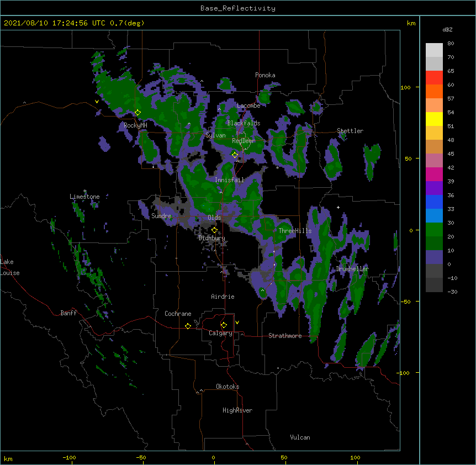Click the Innisfail label
This screenshot has height=465, width=476.
[229, 180]
